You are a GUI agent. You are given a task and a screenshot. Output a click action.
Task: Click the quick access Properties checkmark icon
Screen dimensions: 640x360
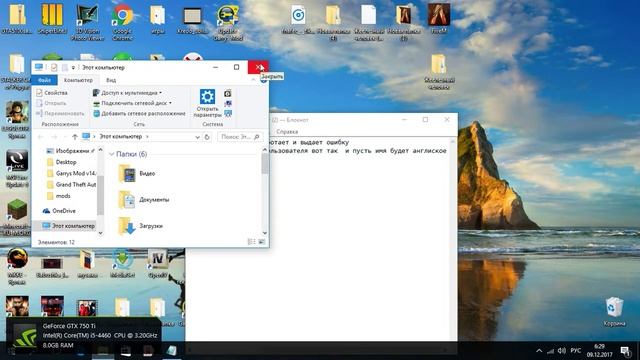54,67
